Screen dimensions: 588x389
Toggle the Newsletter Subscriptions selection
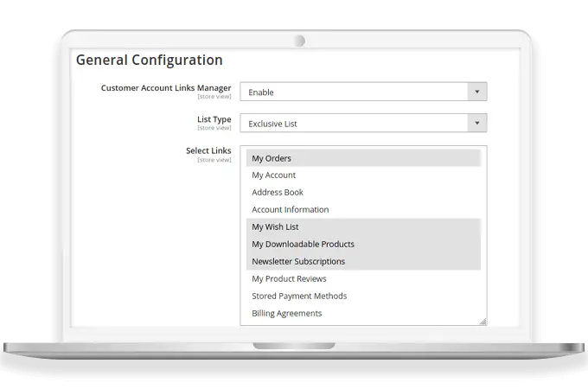[x=297, y=262]
